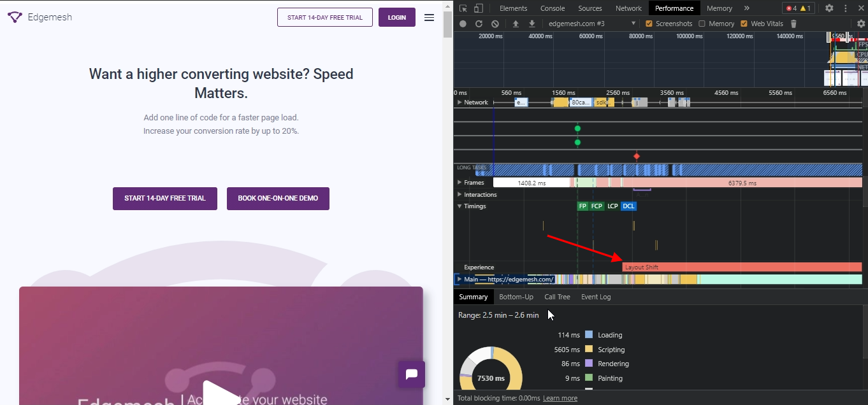Click Book One-On-One Demo button
Image resolution: width=868 pixels, height=405 pixels.
click(278, 199)
